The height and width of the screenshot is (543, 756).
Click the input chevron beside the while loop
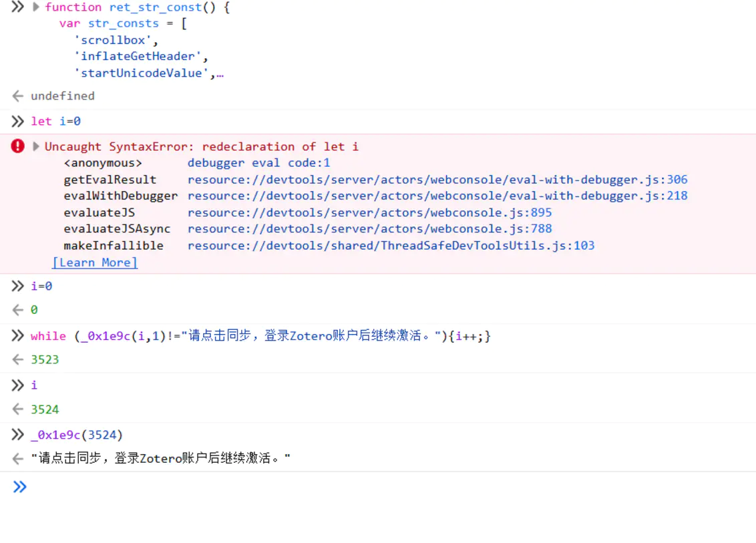(x=17, y=336)
